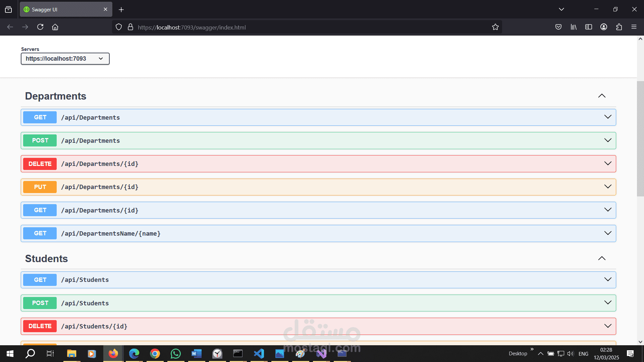The image size is (644, 362).
Task: Open the Home button in Firefox
Action: tap(55, 27)
